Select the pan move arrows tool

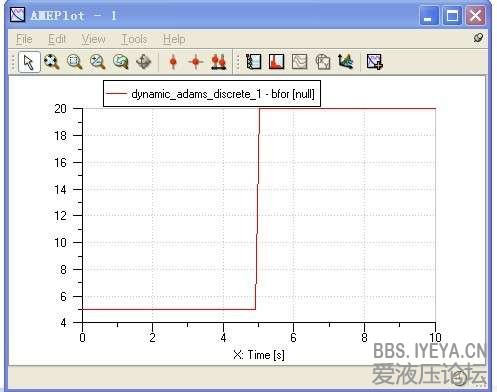[144, 62]
